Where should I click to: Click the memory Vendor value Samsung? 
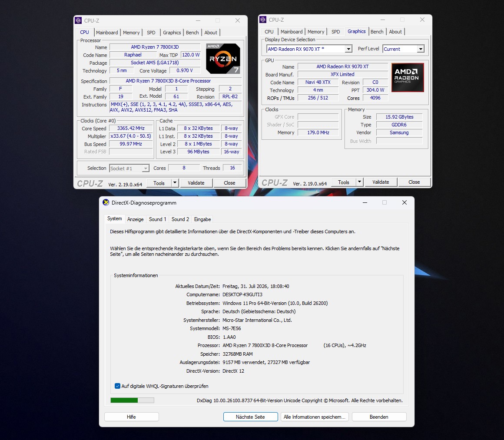pyautogui.click(x=400, y=132)
